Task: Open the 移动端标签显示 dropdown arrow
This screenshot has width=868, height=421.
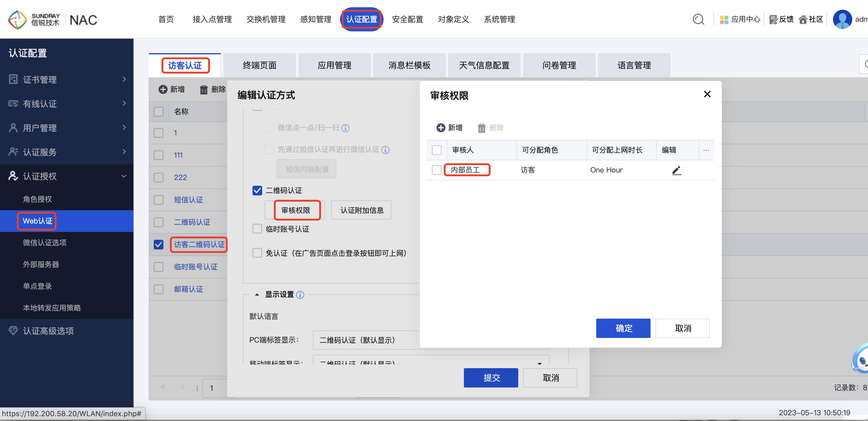Action: (539, 363)
